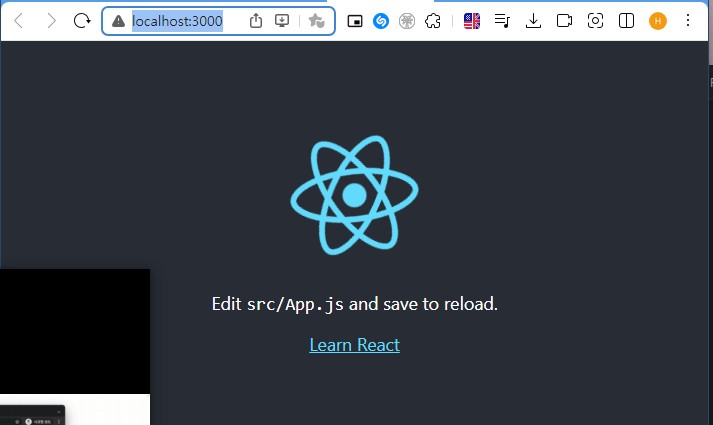Open the flag translation extension icon
This screenshot has width=713, height=425.
tap(472, 21)
